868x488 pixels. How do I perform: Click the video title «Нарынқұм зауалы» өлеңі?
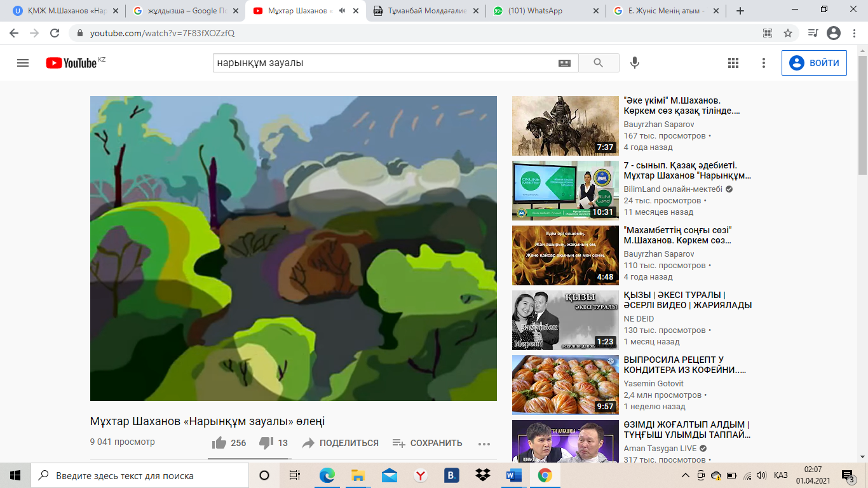pyautogui.click(x=208, y=422)
